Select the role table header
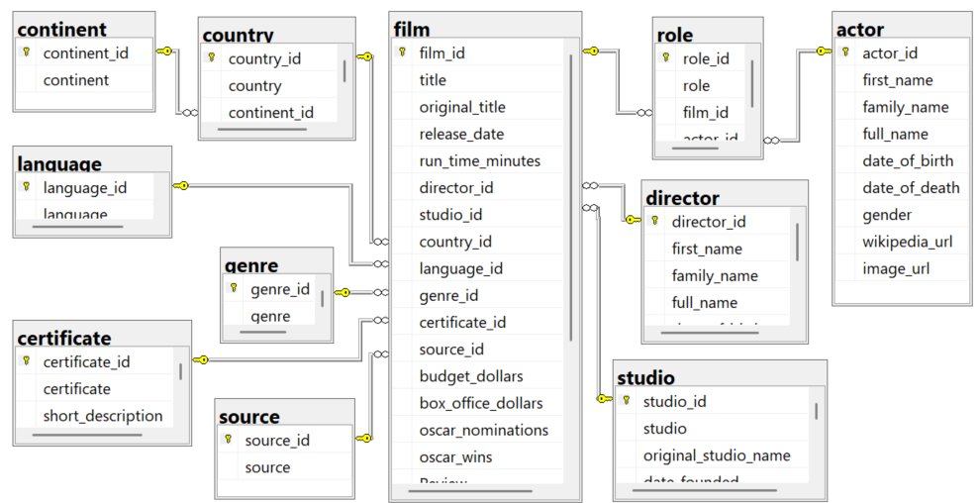The height and width of the screenshot is (503, 980). click(x=708, y=32)
